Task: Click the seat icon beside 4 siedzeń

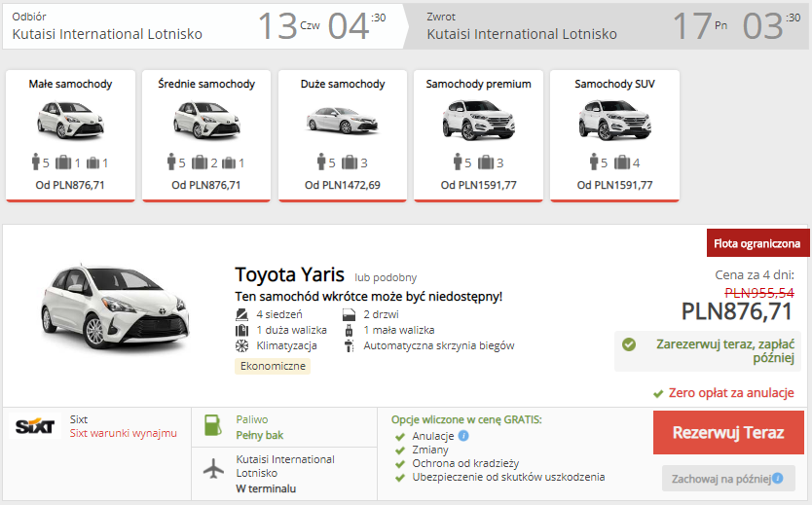Action: pyautogui.click(x=241, y=314)
